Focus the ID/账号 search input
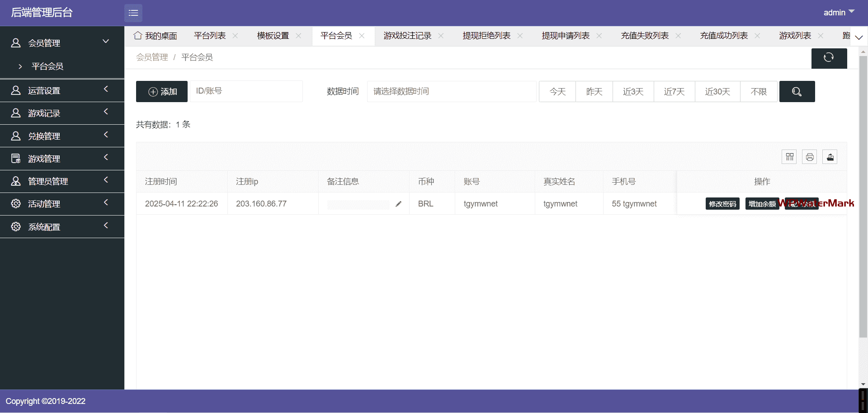 [x=246, y=91]
